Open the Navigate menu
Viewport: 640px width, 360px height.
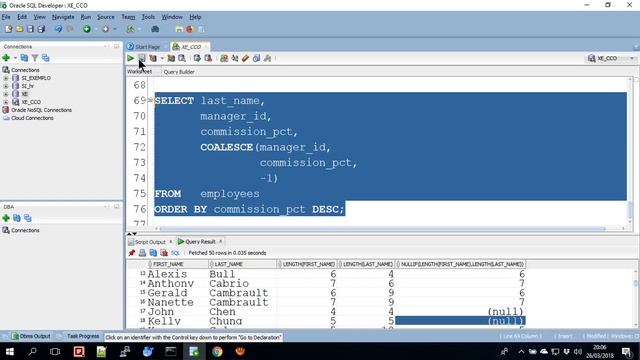pos(63,17)
